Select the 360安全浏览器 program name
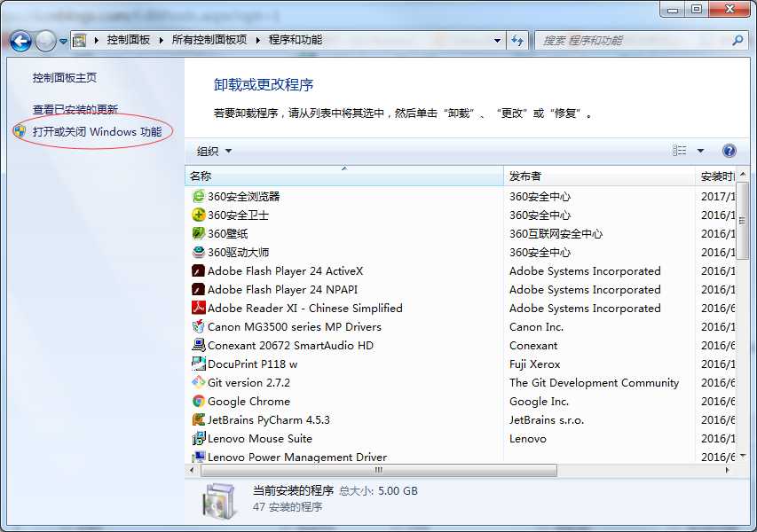This screenshot has height=532, width=757. (244, 196)
